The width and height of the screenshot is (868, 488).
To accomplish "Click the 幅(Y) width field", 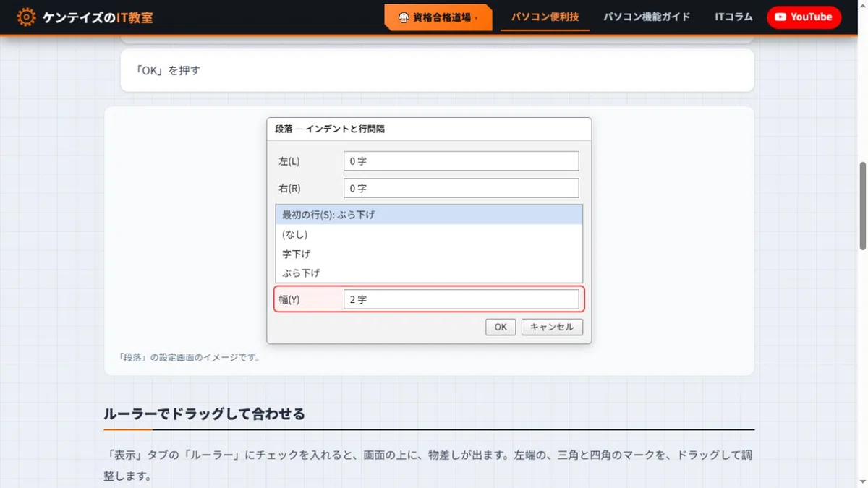I will click(x=461, y=299).
